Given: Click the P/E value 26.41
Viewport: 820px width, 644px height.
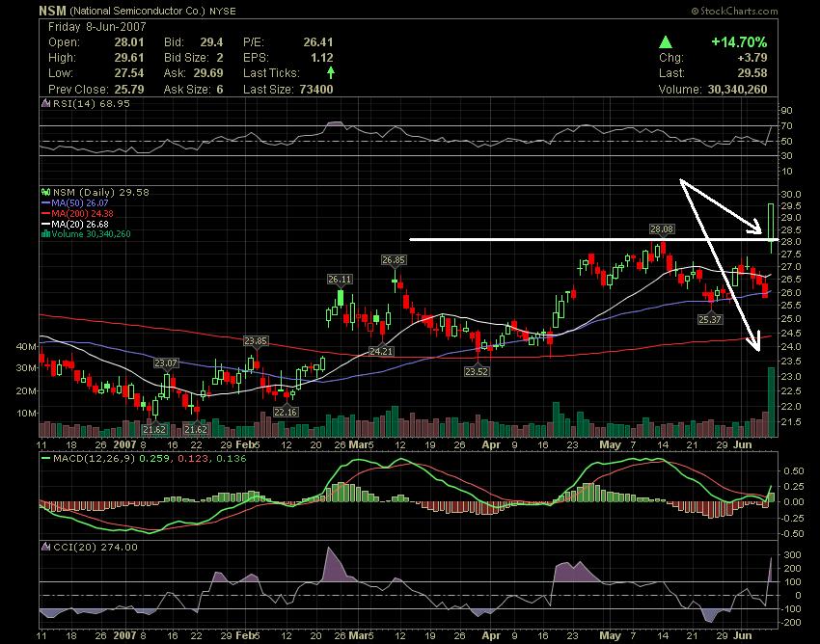Looking at the screenshot, I should [318, 42].
